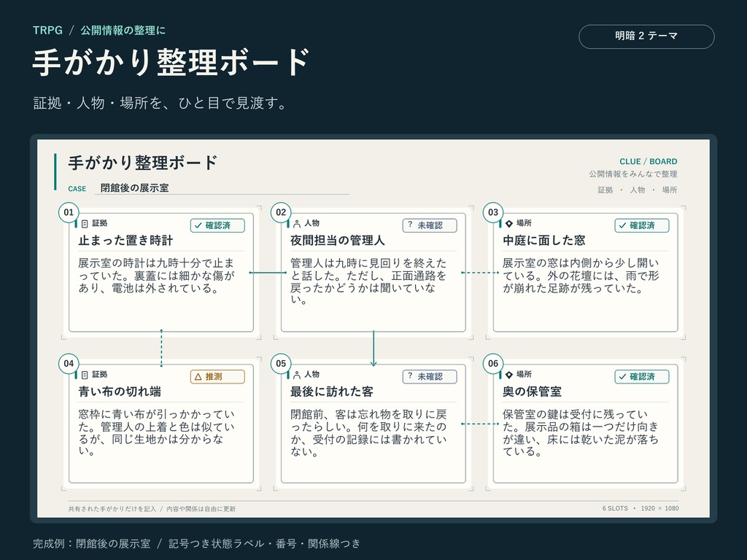Click the number circle 03

pyautogui.click(x=493, y=212)
